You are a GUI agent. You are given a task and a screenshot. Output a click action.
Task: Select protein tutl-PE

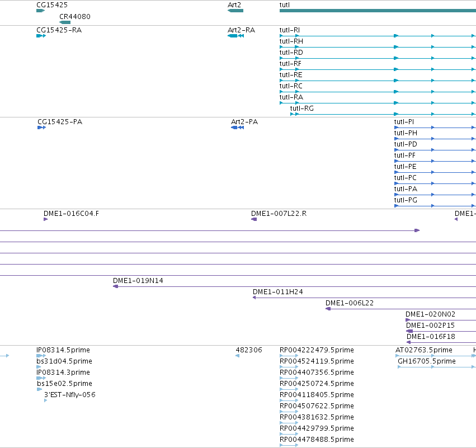click(x=406, y=167)
